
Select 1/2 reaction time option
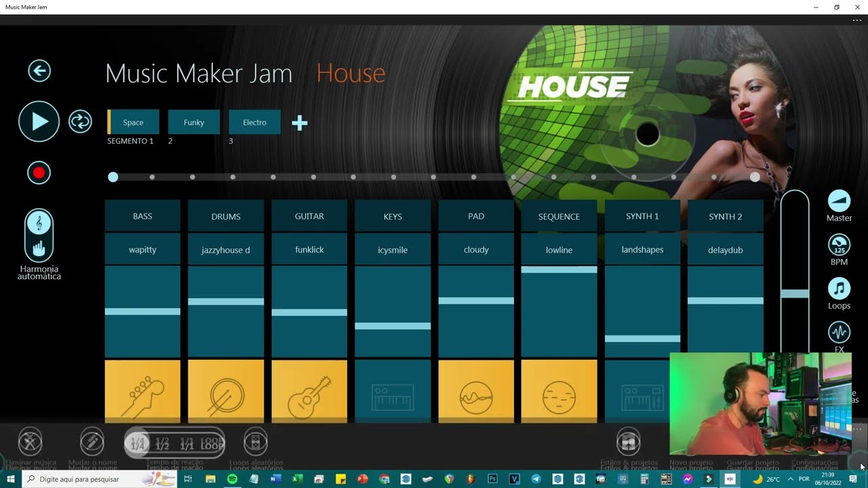coord(162,443)
